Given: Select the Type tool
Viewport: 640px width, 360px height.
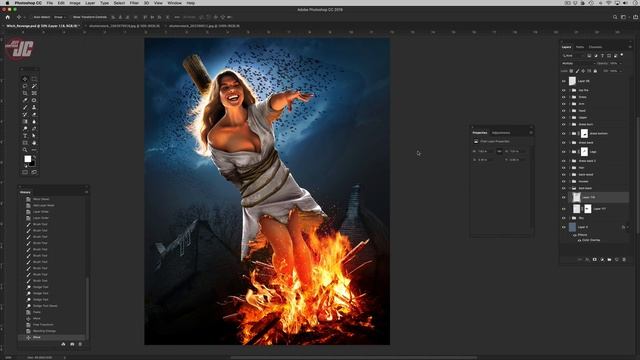Looking at the screenshot, I should 25,136.
